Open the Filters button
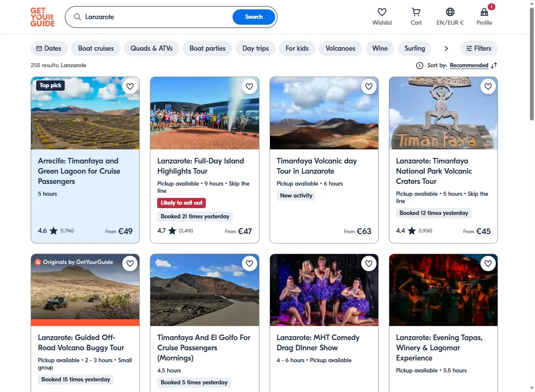 point(479,49)
